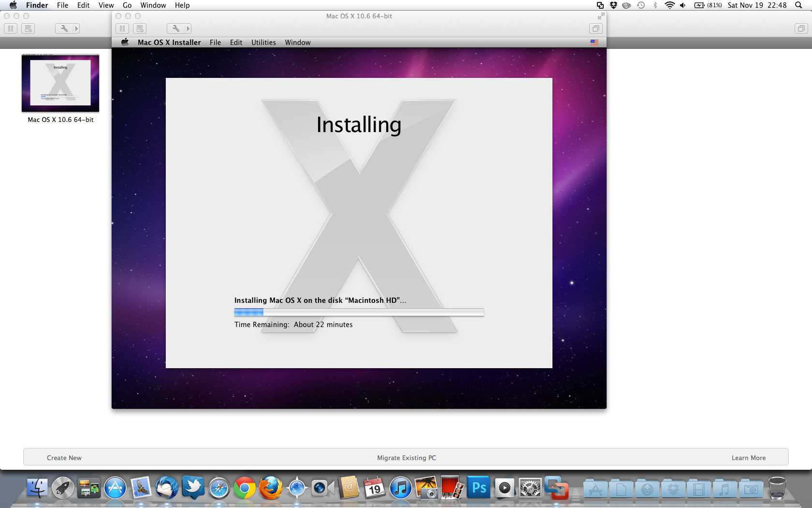Open Spotlight search magnifier in menu bar
Image resolution: width=812 pixels, height=508 pixels.
tap(798, 5)
